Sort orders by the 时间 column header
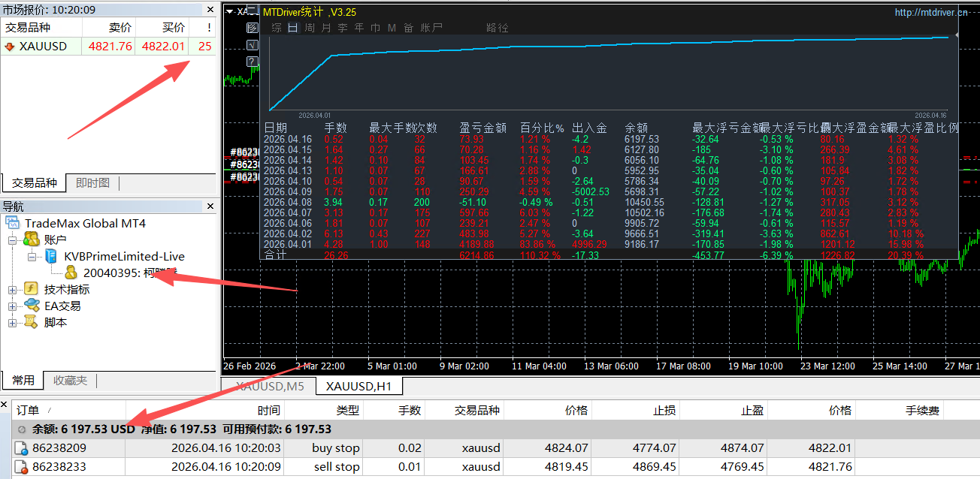The width and height of the screenshot is (980, 479). 268,410
